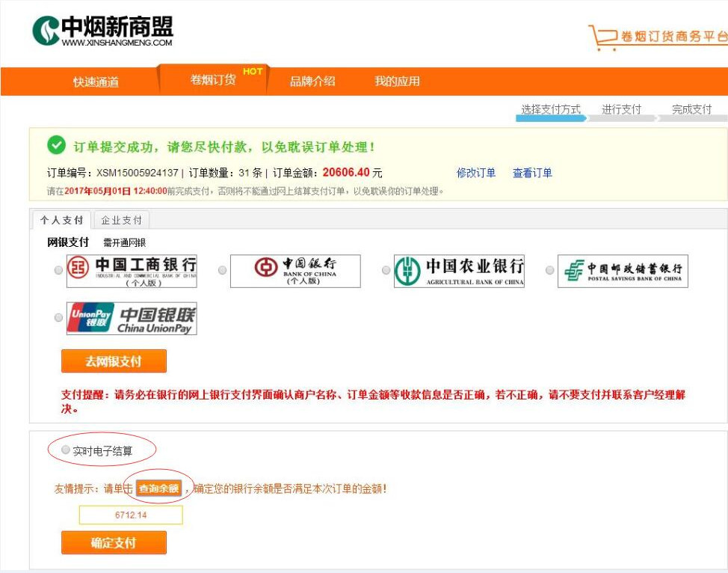This screenshot has height=573, width=728.
Task: Click the 中国邮政储蓄银行 logo
Action: 623,271
